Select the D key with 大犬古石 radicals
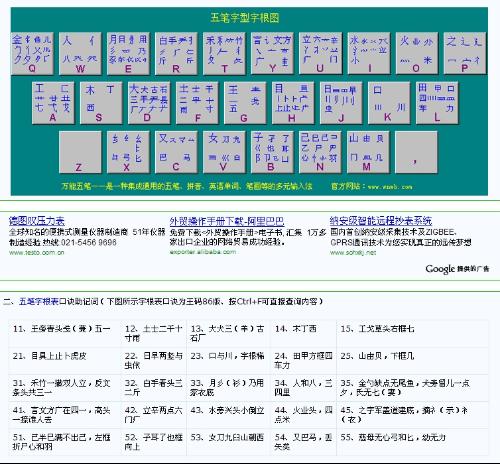This screenshot has height=464, width=500. pos(149,103)
